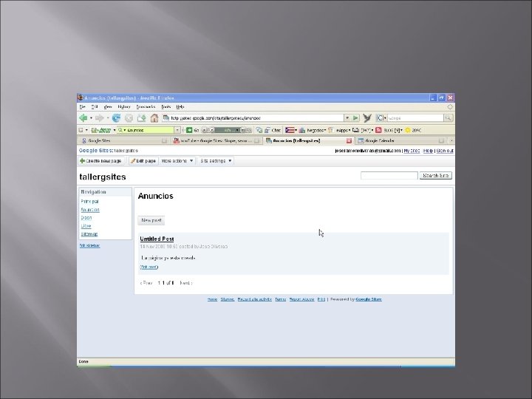Click the greyed-out Stop loading icon
This screenshot has width=532, height=399.
(x=129, y=118)
